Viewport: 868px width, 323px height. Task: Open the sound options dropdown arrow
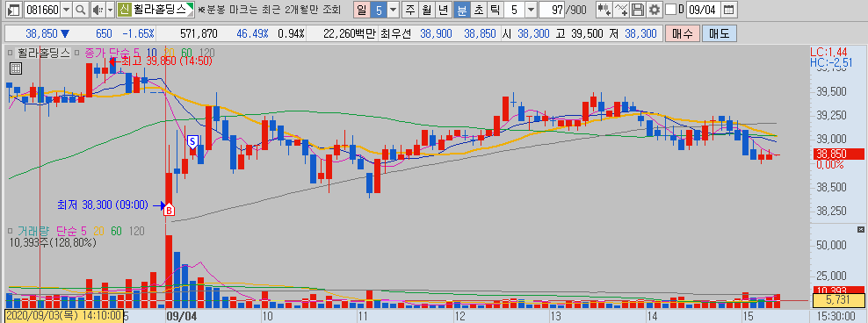click(110, 10)
